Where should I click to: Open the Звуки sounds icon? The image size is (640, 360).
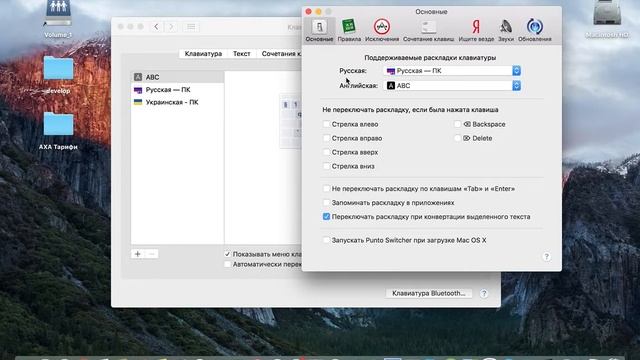pyautogui.click(x=506, y=30)
